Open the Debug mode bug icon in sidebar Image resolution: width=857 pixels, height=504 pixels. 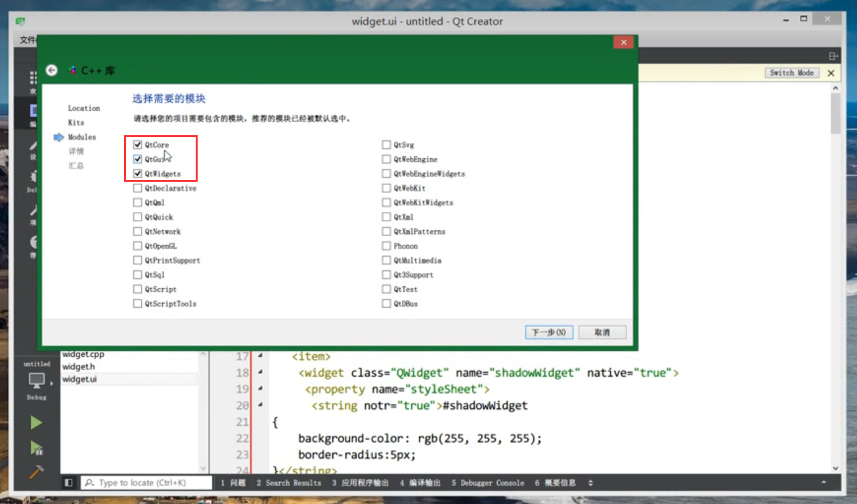(x=33, y=178)
